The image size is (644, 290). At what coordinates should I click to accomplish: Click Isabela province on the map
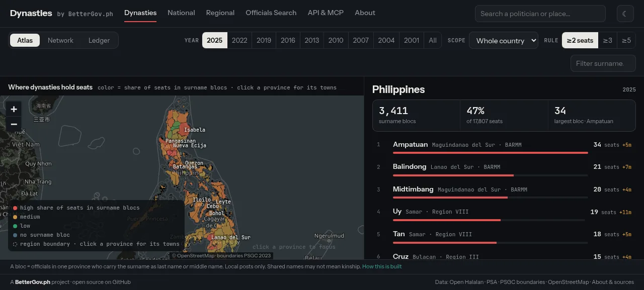(x=194, y=130)
